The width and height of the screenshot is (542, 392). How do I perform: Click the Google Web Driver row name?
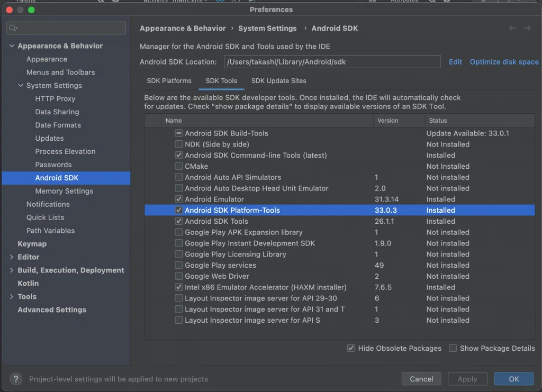[217, 276]
